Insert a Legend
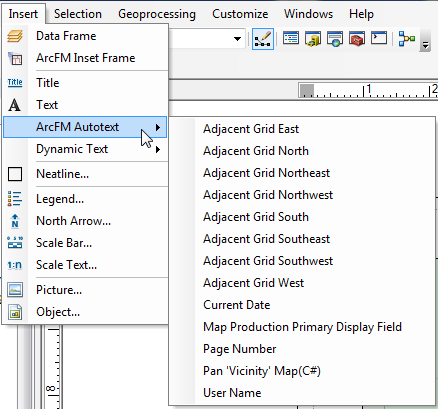Viewport: 438px width, 409px height. coord(85,199)
